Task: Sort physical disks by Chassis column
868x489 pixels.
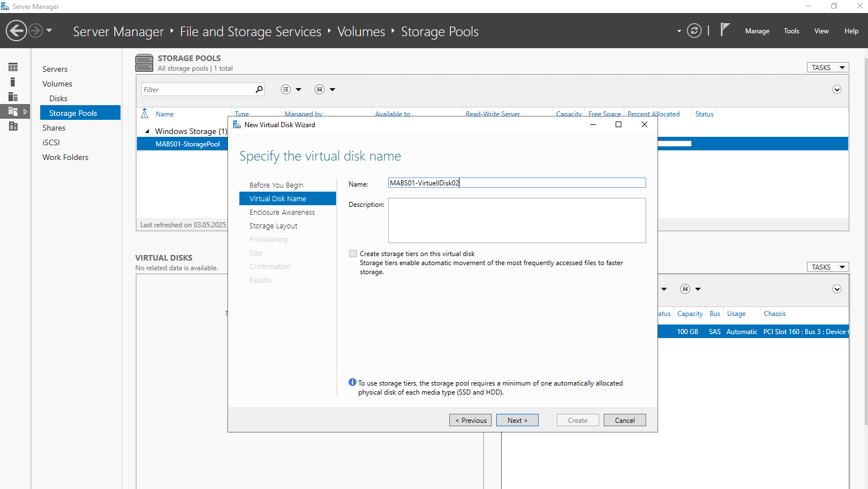Action: click(x=775, y=314)
